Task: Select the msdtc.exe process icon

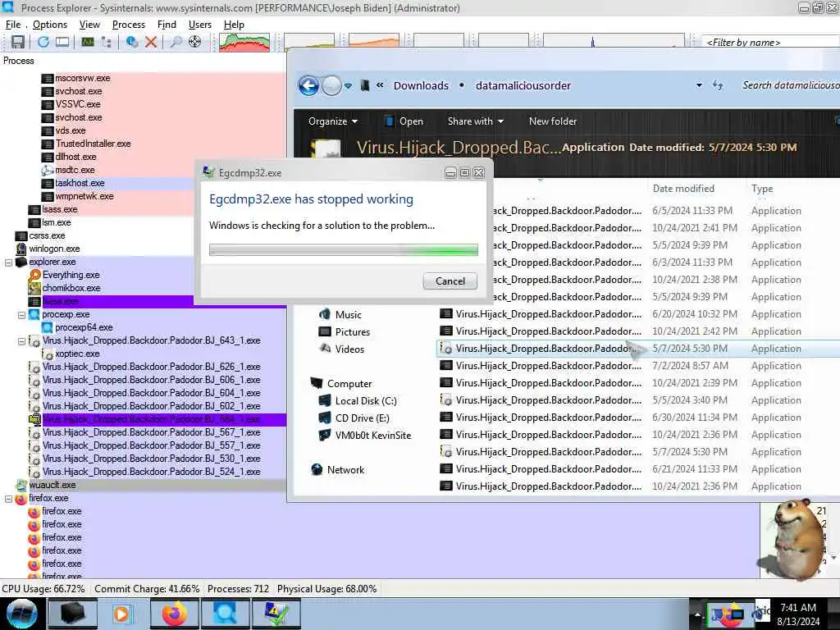Action: 47,170
